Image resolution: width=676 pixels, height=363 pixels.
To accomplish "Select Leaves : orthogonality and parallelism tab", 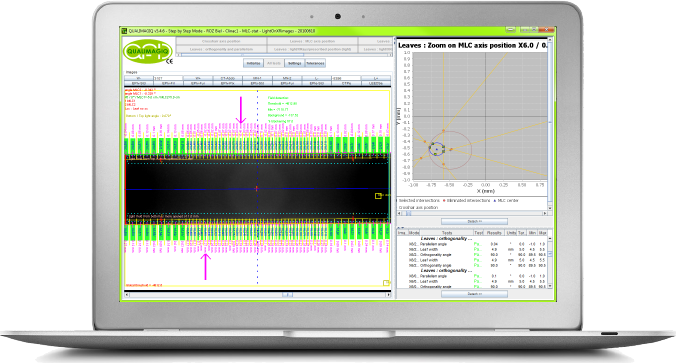I will point(221,49).
